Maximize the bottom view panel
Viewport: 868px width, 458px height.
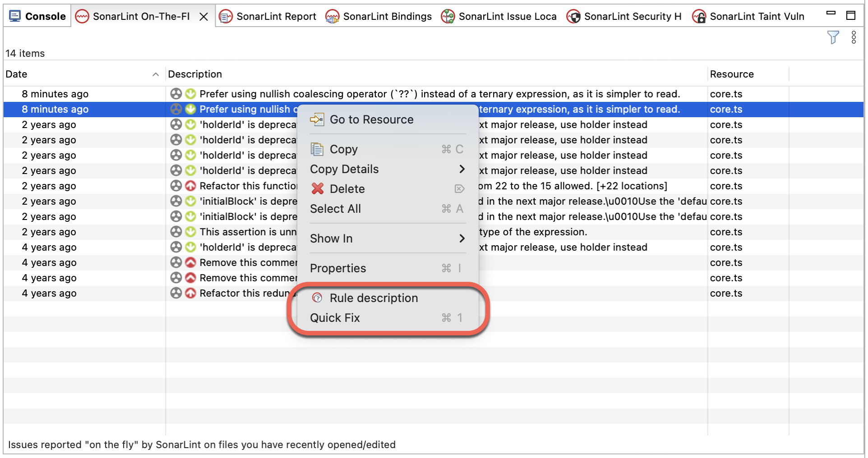point(850,15)
